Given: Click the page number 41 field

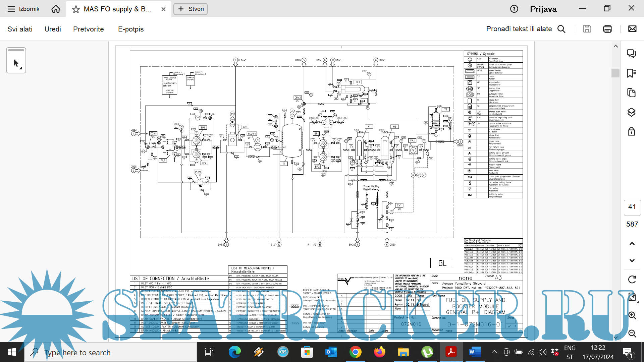Looking at the screenshot, I should tap(632, 207).
